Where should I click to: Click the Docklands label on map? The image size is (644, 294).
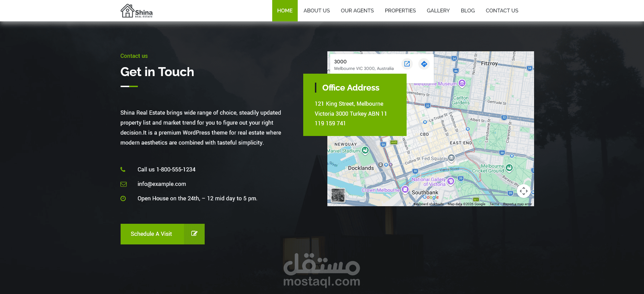click(x=361, y=168)
